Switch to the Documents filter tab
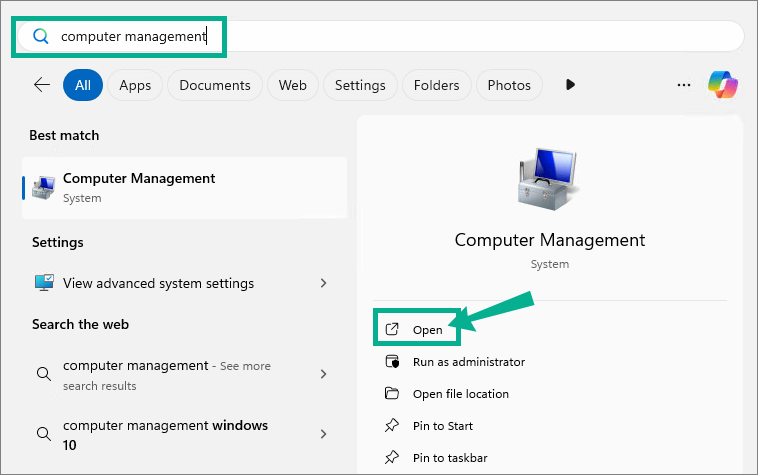This screenshot has width=758, height=475. pyautogui.click(x=215, y=85)
